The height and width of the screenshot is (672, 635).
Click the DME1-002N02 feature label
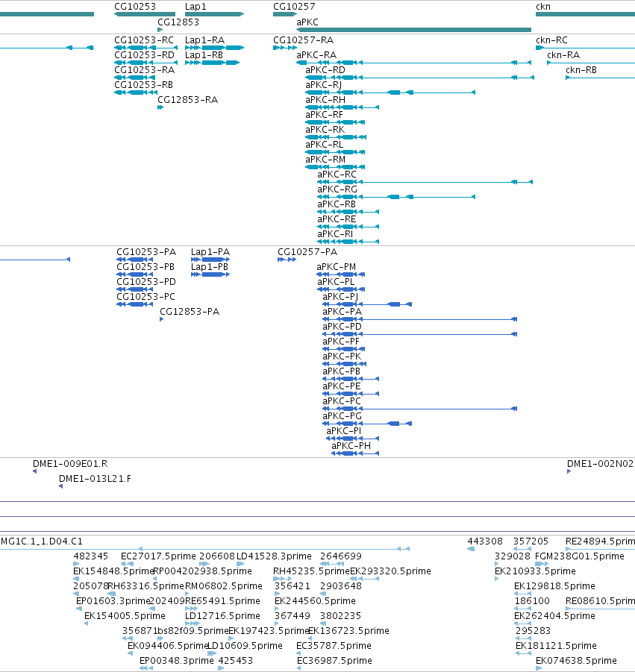click(600, 464)
